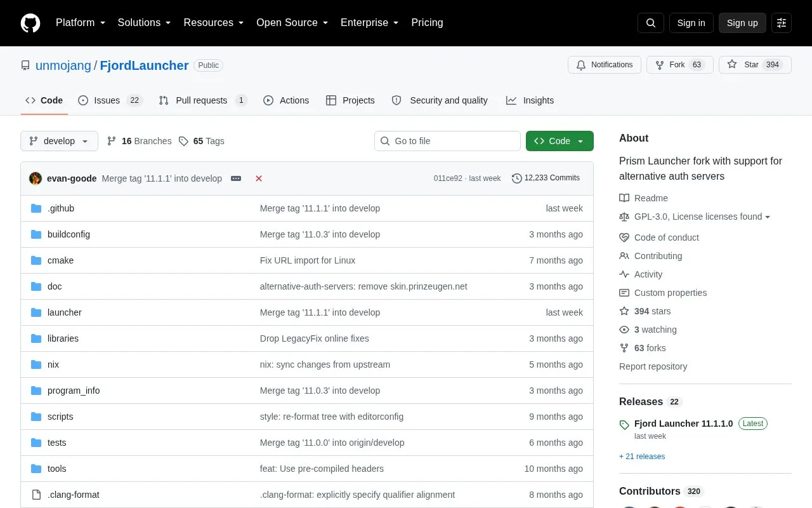
Task: Open the 65 Tags list
Action: (202, 141)
